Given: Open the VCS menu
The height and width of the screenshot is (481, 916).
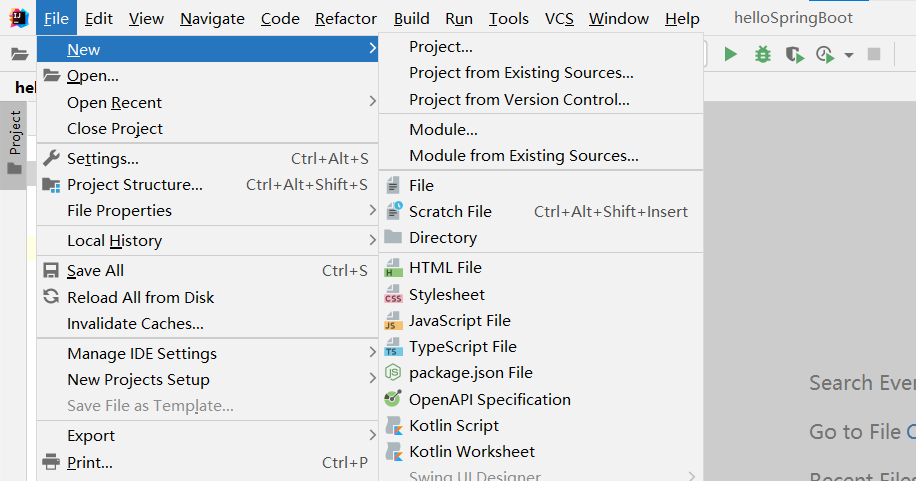Looking at the screenshot, I should [559, 18].
